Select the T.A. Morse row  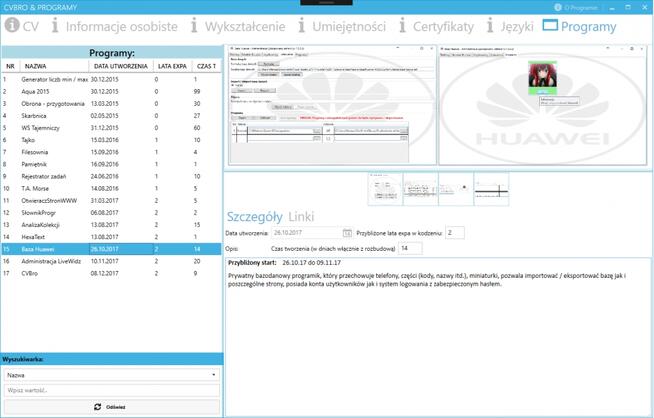(111, 188)
